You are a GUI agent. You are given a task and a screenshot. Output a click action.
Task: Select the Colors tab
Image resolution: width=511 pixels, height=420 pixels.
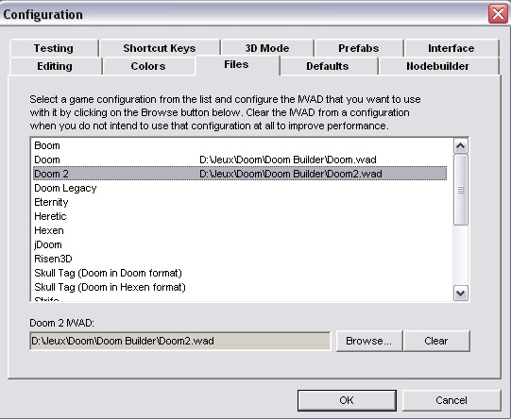click(148, 66)
